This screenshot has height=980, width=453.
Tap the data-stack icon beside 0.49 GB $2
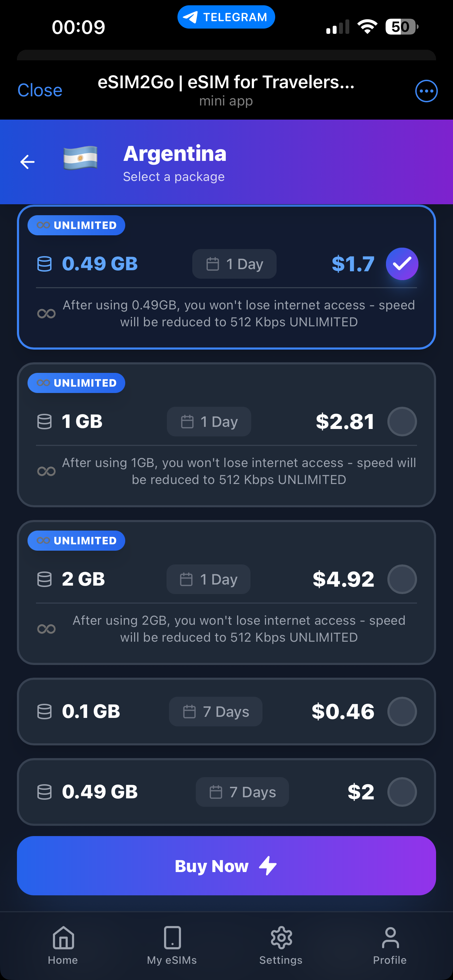click(44, 792)
